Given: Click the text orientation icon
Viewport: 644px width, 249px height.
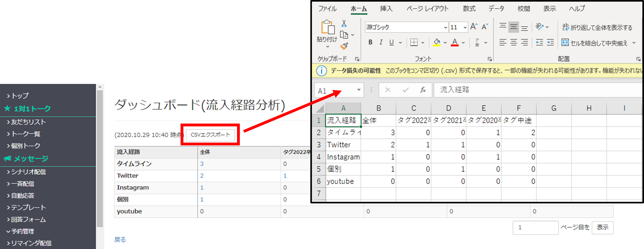Looking at the screenshot, I should click(540, 27).
